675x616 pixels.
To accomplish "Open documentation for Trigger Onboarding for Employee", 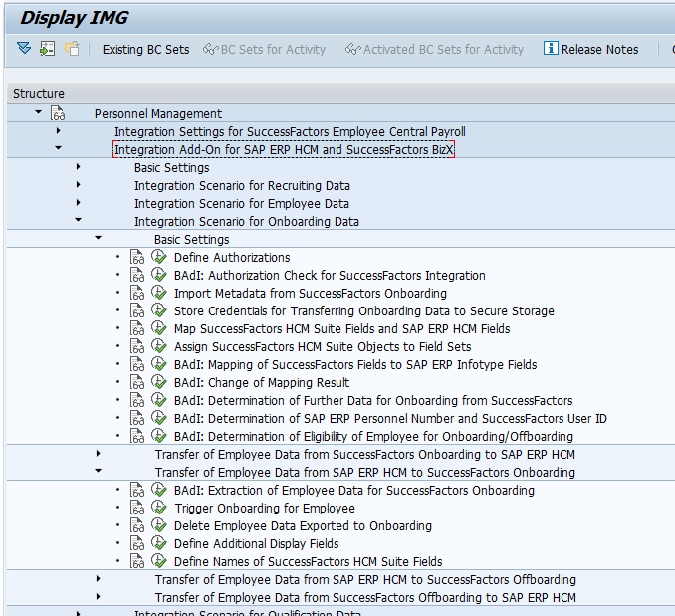I will (137, 509).
